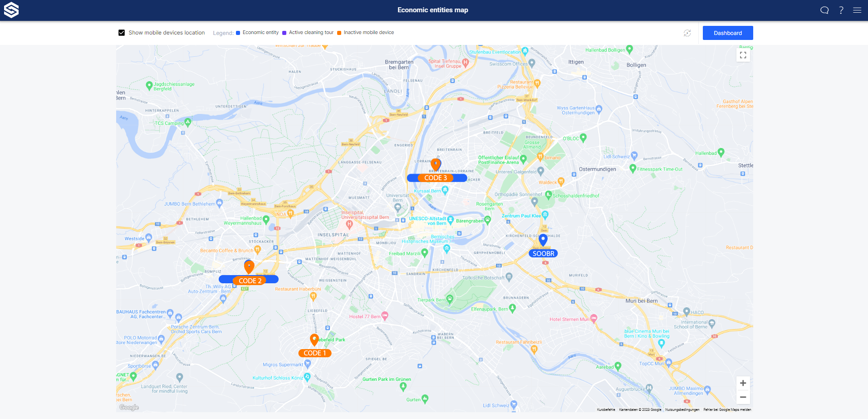Click Tierpark Bern map pin
868x419 pixels.
point(450,299)
